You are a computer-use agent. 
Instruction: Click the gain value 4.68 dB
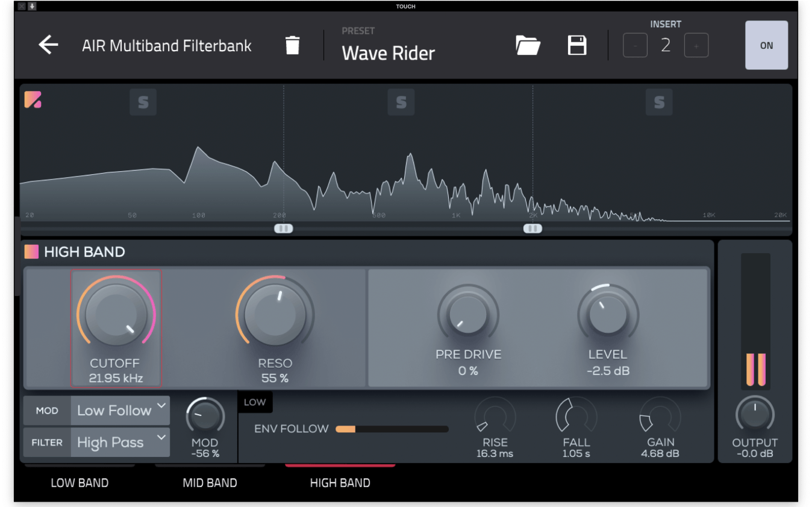660,453
